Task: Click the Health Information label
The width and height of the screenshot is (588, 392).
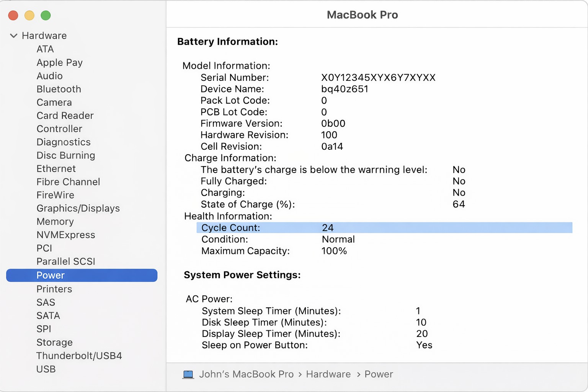Action: point(228,216)
